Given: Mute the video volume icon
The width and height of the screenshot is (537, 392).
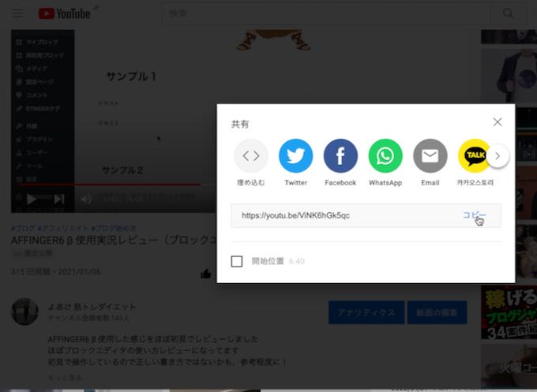Looking at the screenshot, I should click(x=86, y=199).
